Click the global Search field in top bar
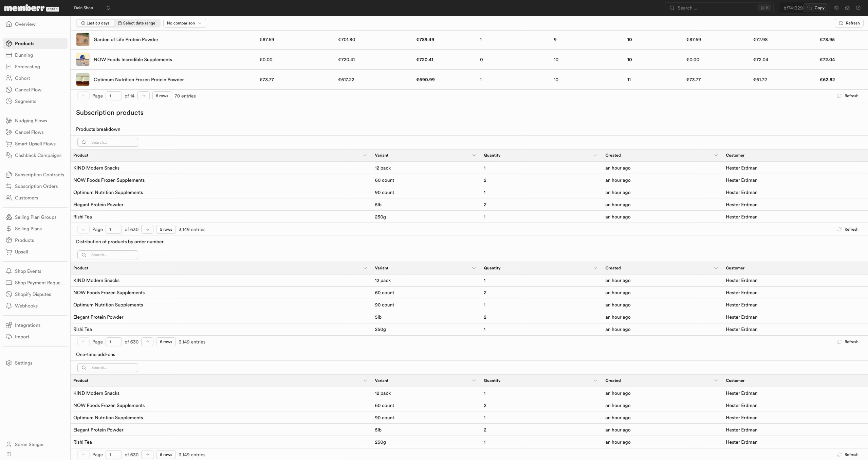Viewport: 868px width, 460px height. point(719,8)
